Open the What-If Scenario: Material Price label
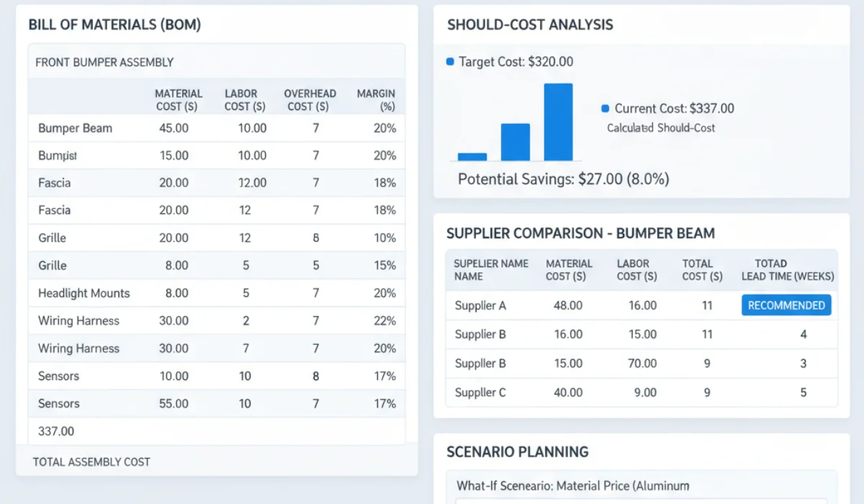 pyautogui.click(x=573, y=485)
